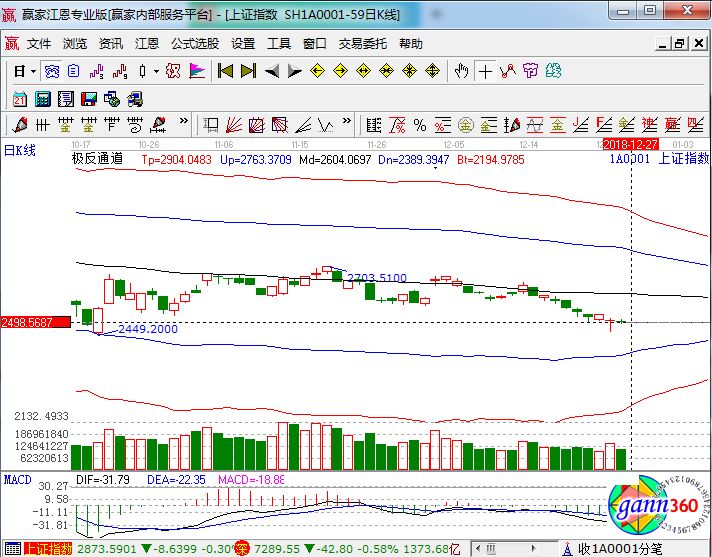Open the 文件 menu

pos(39,44)
